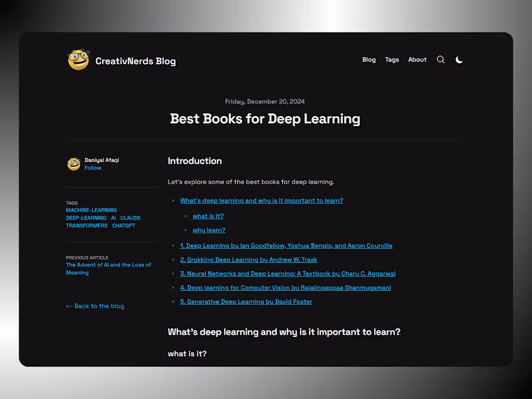Select the TRANSFORMERS tag
Screen dimensions: 532x399
(x=87, y=225)
